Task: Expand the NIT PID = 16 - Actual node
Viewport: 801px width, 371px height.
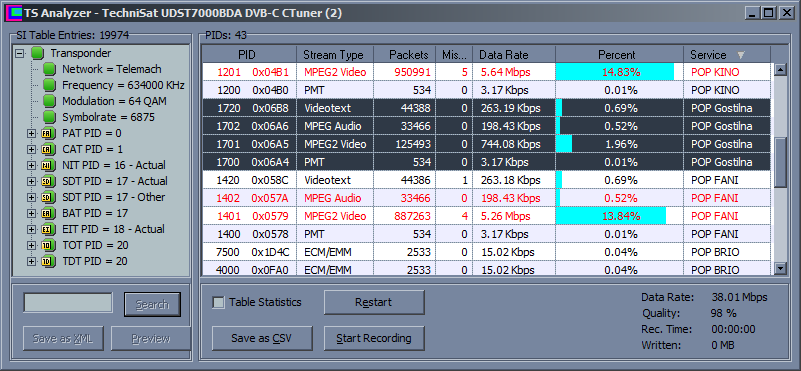Action: coord(32,165)
